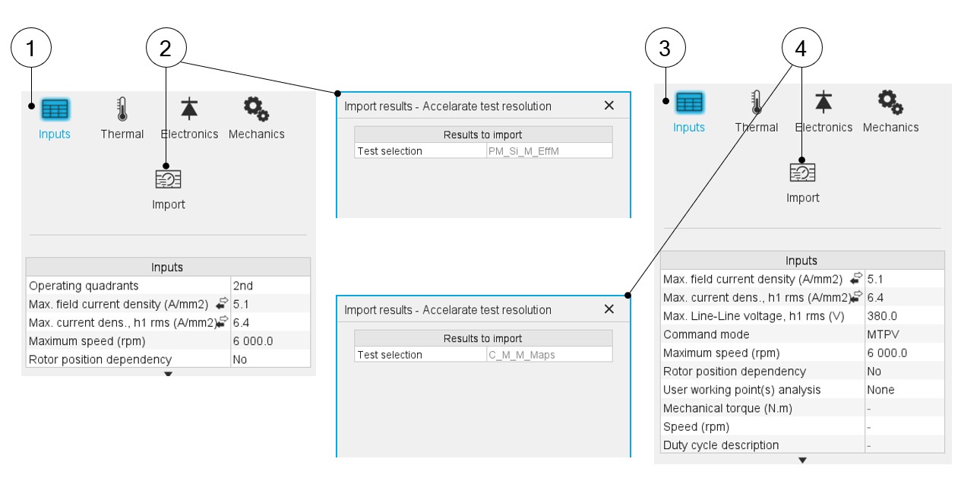Click the Test selection field showing C_M_M_Maps
The image size is (980, 481).
pyautogui.click(x=548, y=355)
